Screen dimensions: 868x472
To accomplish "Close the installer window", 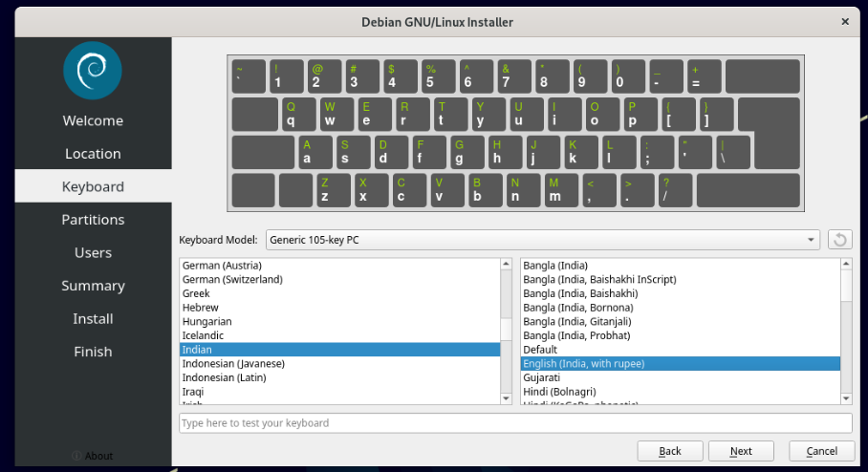I will (844, 21).
